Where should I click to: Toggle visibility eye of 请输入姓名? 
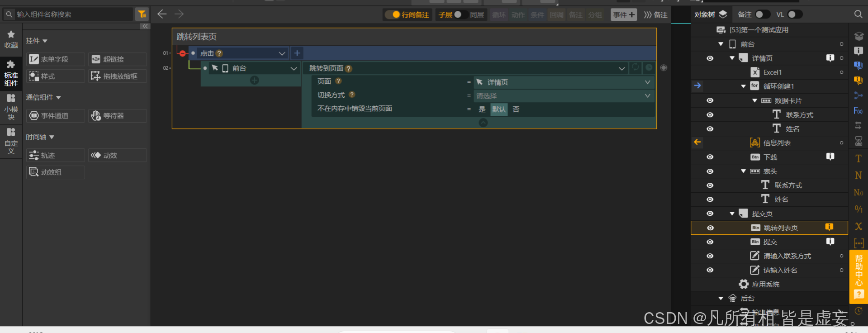(710, 270)
